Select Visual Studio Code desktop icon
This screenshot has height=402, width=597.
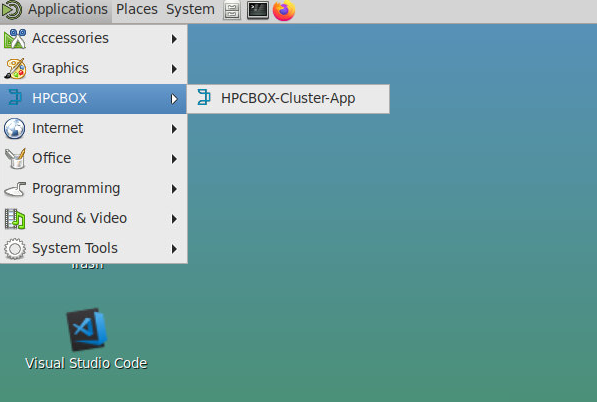click(87, 329)
